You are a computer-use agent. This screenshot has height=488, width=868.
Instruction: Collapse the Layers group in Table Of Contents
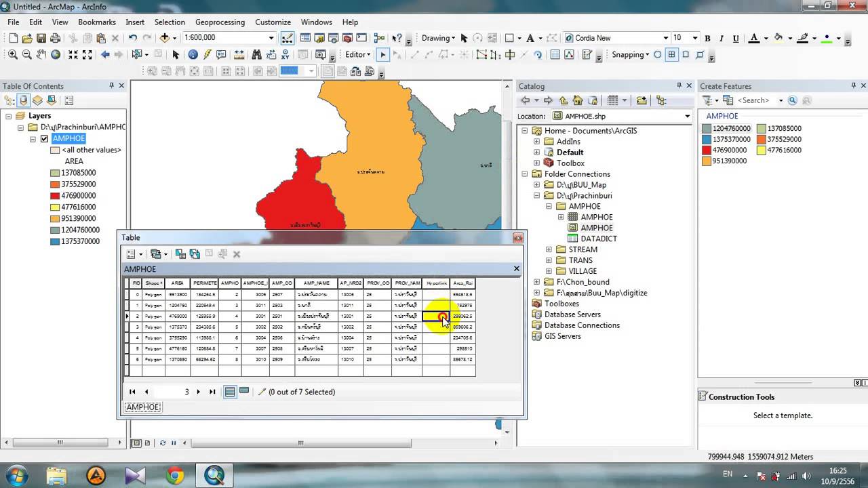click(8, 116)
